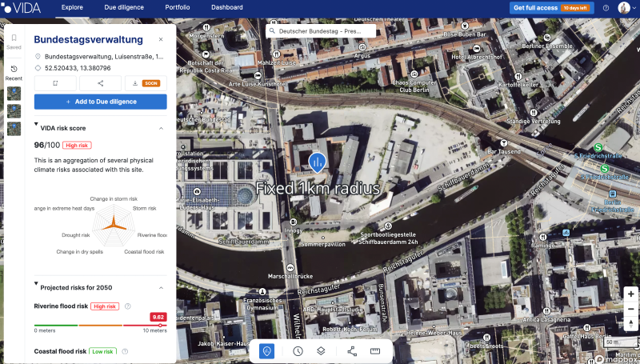This screenshot has width=640, height=364.
Task: Open the time clock tool in bottom toolbar
Action: (x=298, y=351)
